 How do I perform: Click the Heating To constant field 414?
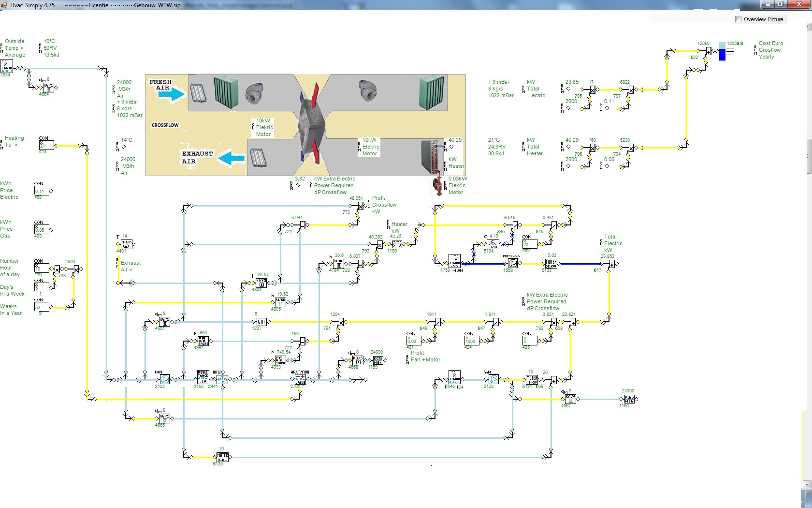(x=46, y=145)
